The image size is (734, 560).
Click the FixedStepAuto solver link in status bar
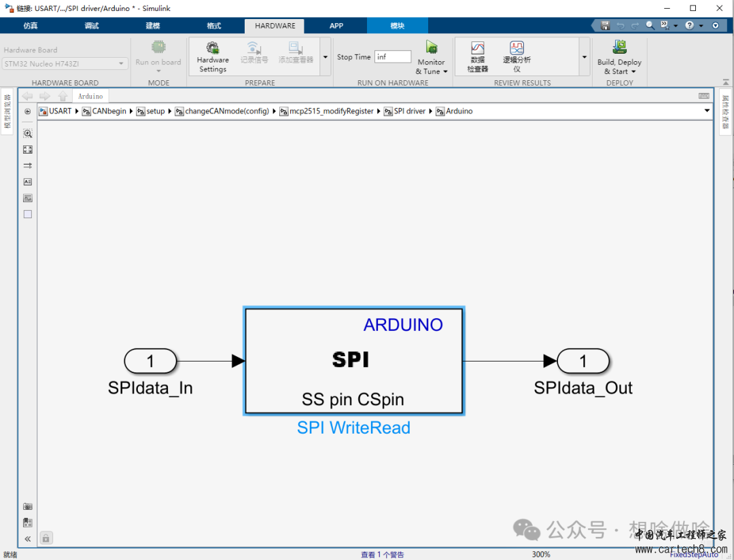coord(694,555)
